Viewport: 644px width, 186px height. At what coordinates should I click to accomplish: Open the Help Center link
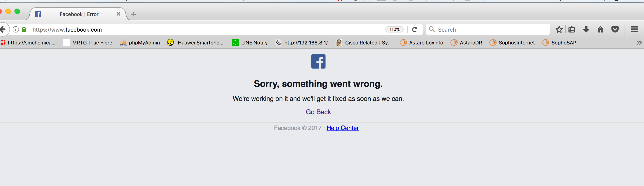[x=343, y=128]
